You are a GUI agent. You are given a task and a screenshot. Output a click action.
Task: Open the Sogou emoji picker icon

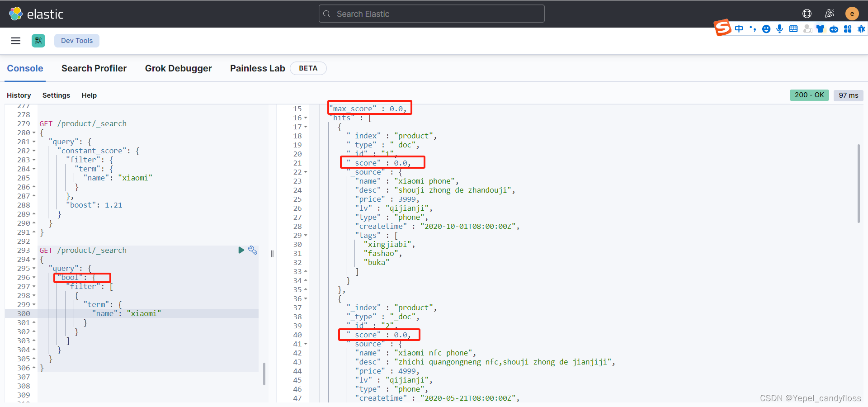766,28
